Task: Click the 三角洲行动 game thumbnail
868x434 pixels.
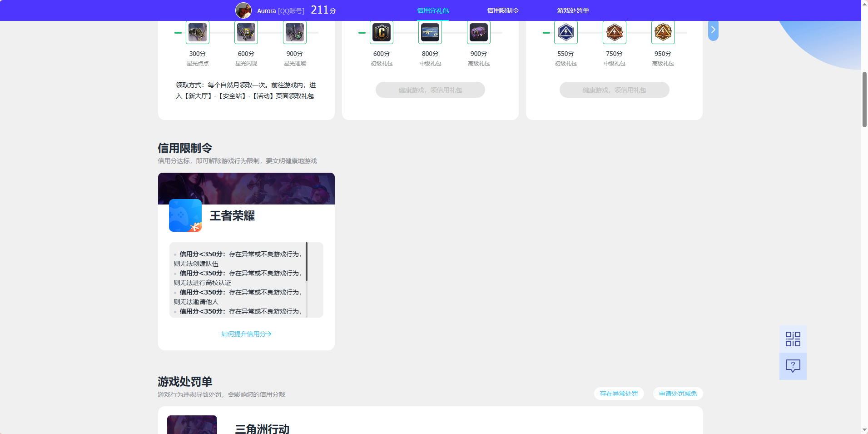Action: [192, 424]
